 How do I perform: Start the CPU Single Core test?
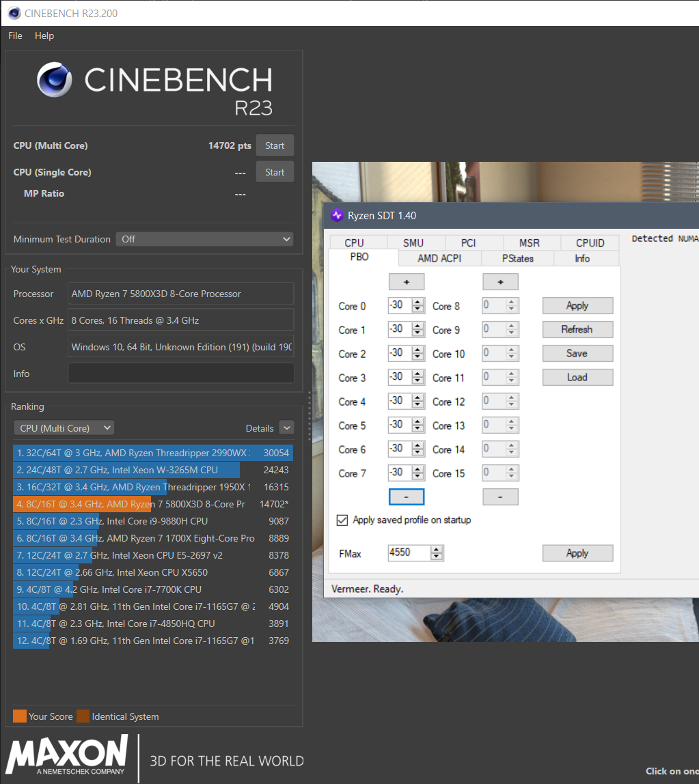click(x=275, y=172)
